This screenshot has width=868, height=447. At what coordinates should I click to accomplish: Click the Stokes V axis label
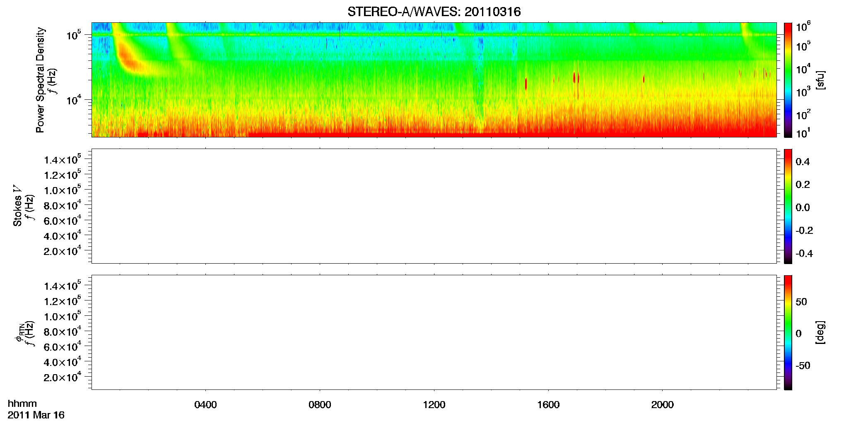point(17,206)
